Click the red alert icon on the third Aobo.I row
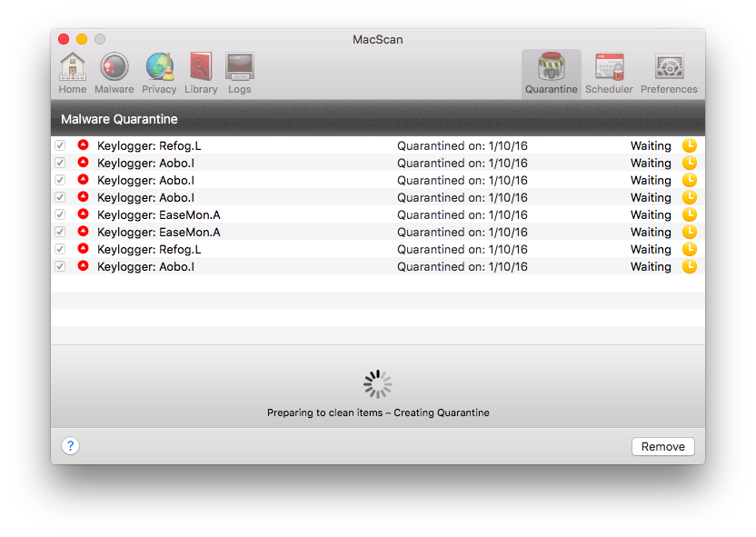This screenshot has width=756, height=537. (x=84, y=196)
